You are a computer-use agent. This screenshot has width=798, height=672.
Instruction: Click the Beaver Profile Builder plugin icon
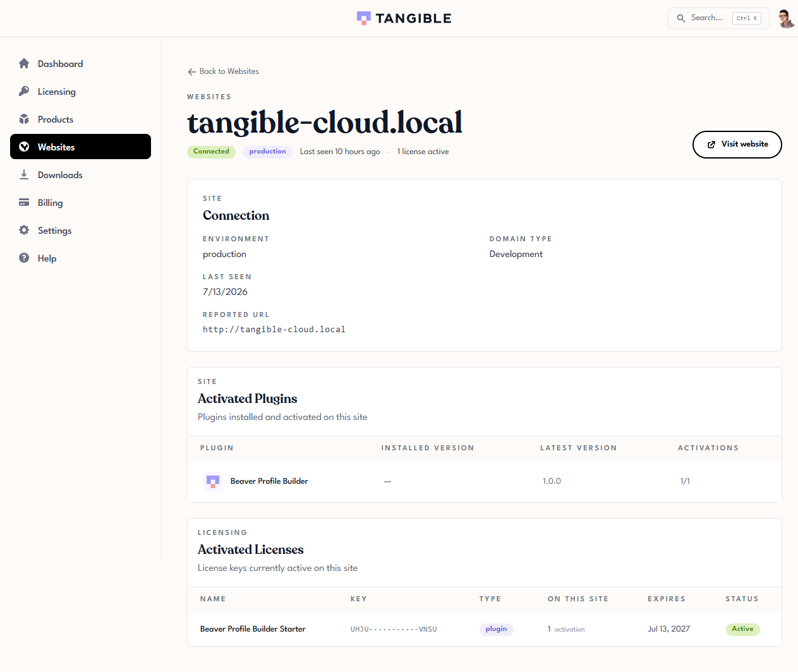click(213, 481)
